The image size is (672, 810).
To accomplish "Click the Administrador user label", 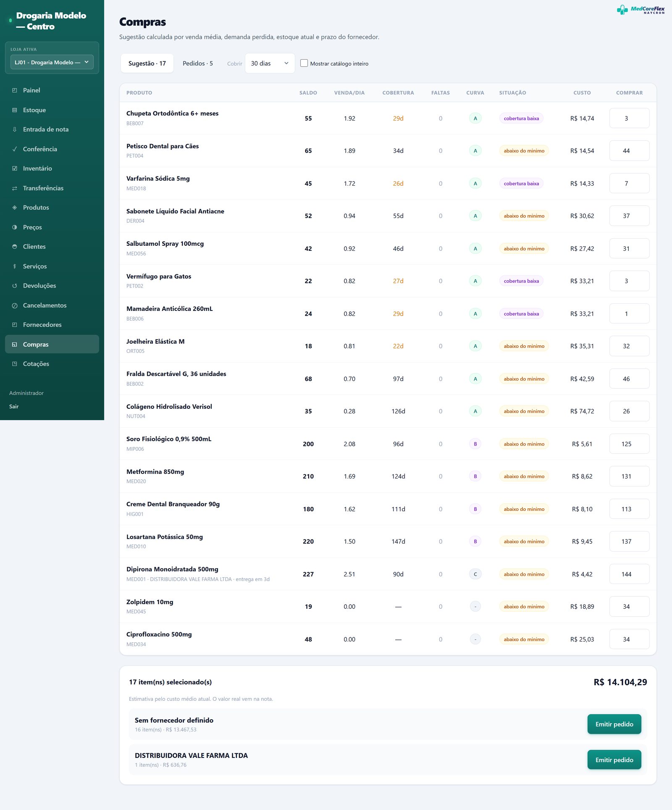I will point(26,393).
